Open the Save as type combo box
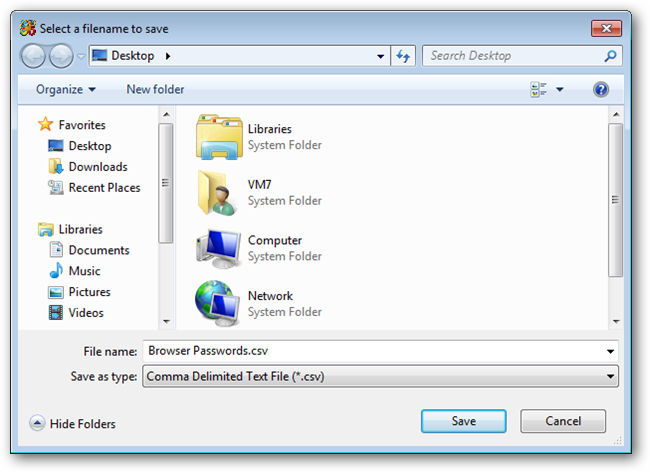The image size is (650, 472). (x=380, y=376)
